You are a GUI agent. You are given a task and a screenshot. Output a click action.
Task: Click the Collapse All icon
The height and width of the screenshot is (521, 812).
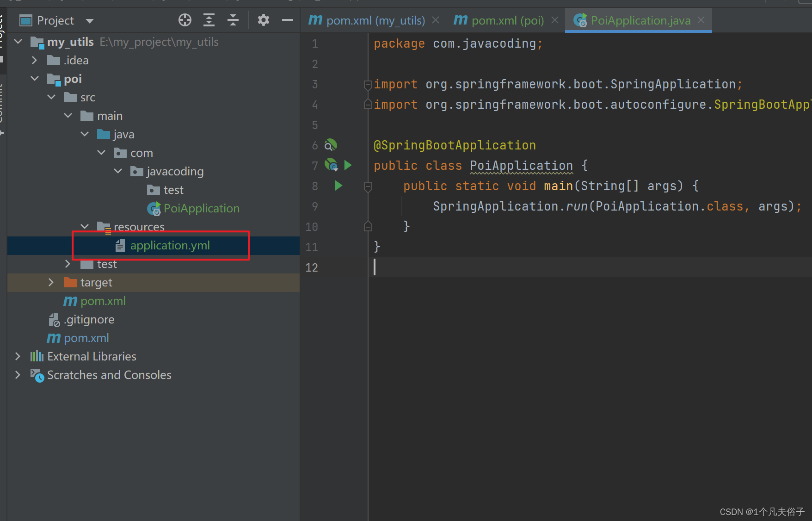(233, 20)
